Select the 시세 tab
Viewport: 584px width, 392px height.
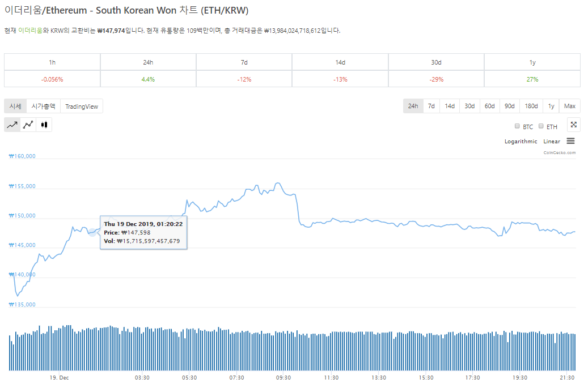(15, 106)
